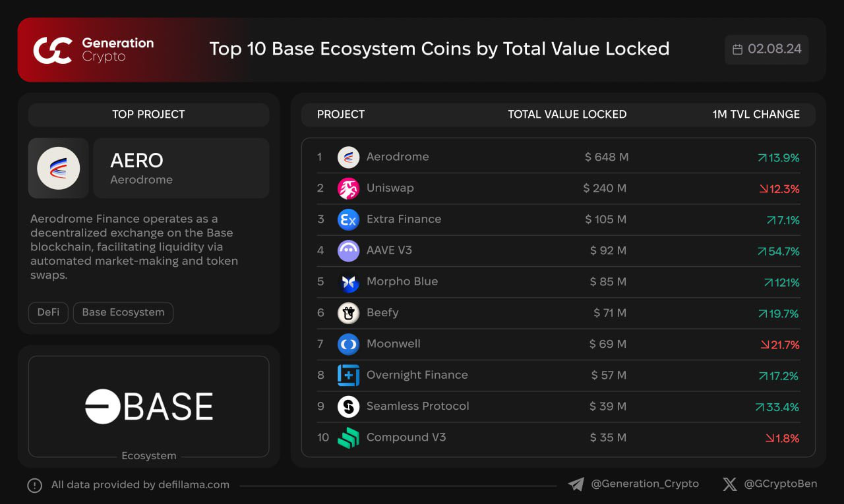
Task: Click the AAVE V3 ghost icon
Action: coord(348,250)
